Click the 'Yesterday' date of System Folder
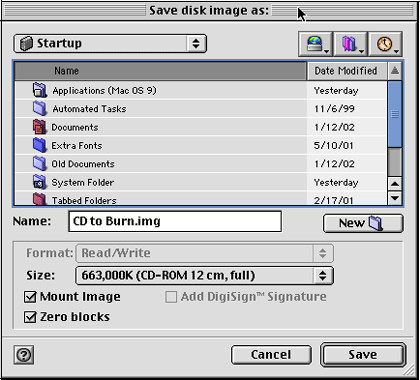 pyautogui.click(x=336, y=183)
